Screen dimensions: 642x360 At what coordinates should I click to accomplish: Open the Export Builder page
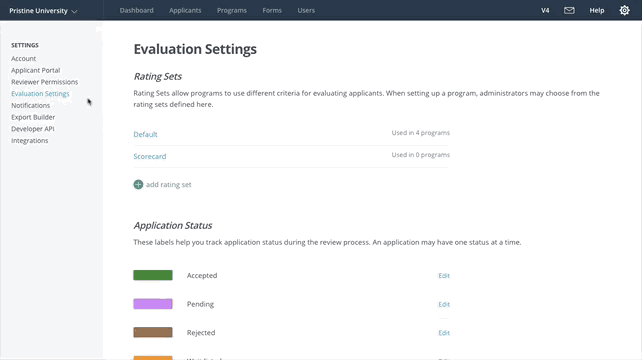click(x=33, y=117)
